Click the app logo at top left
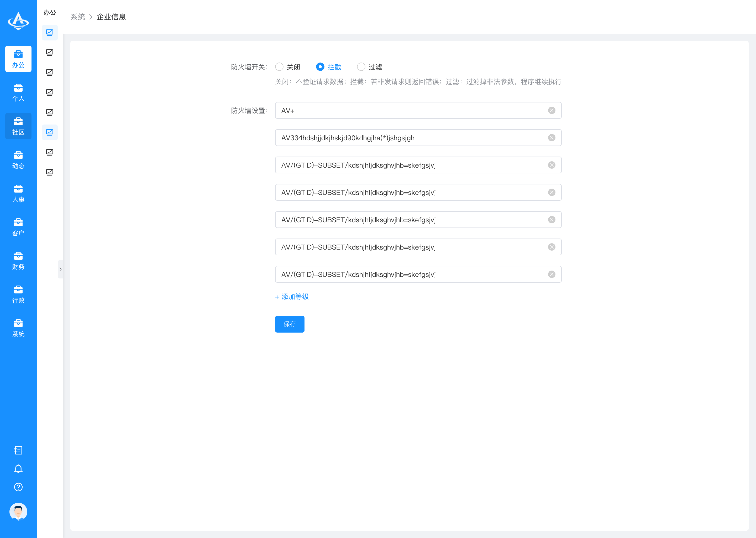This screenshot has height=538, width=756. click(x=18, y=21)
